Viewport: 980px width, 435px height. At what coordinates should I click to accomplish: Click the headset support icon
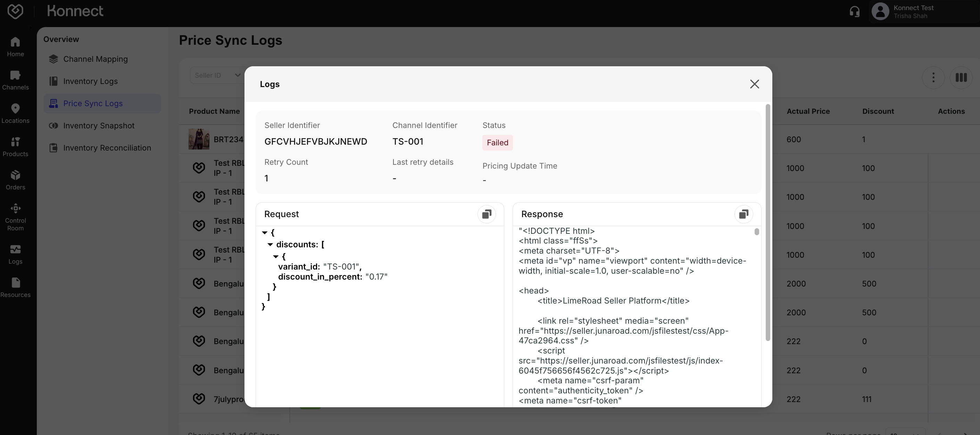(x=854, y=12)
